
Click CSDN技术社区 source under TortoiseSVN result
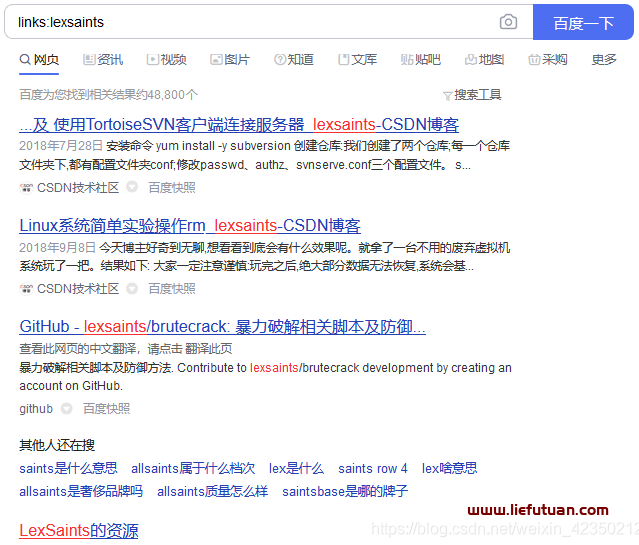pyautogui.click(x=78, y=188)
